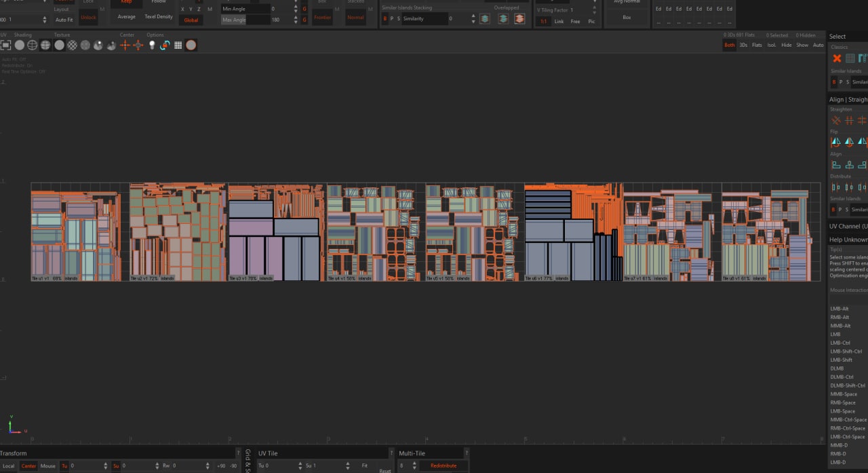
Task: Click second Straighten icon
Action: coord(849,120)
